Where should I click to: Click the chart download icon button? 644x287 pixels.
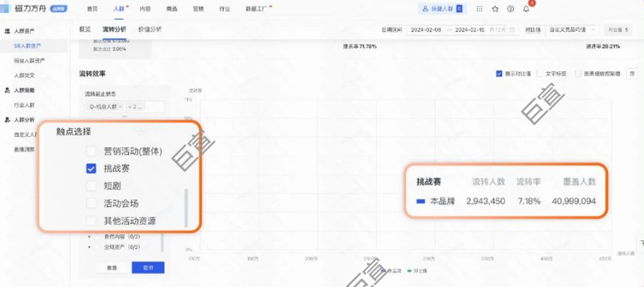pyautogui.click(x=632, y=73)
